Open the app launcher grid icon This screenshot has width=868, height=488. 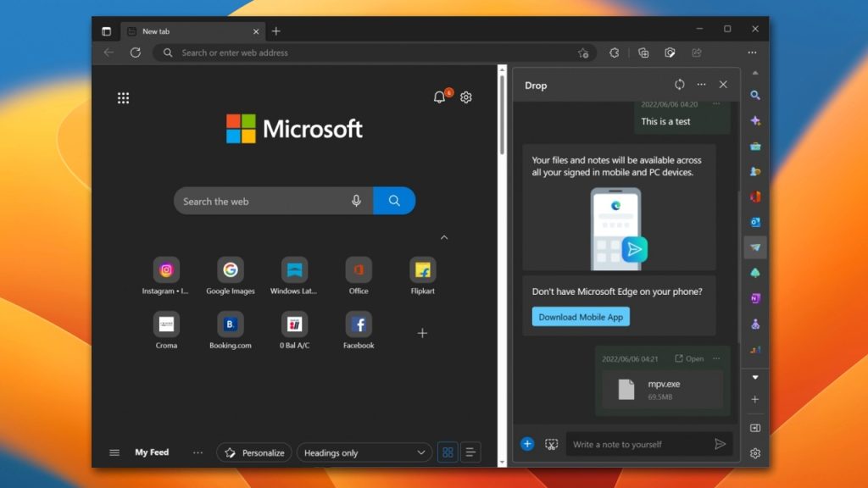point(123,98)
